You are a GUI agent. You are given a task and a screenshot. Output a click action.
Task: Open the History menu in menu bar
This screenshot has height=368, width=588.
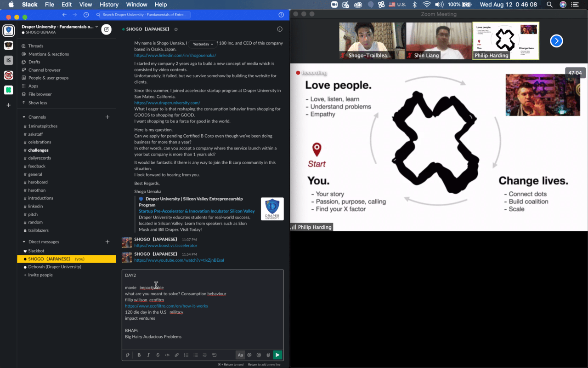click(x=109, y=5)
